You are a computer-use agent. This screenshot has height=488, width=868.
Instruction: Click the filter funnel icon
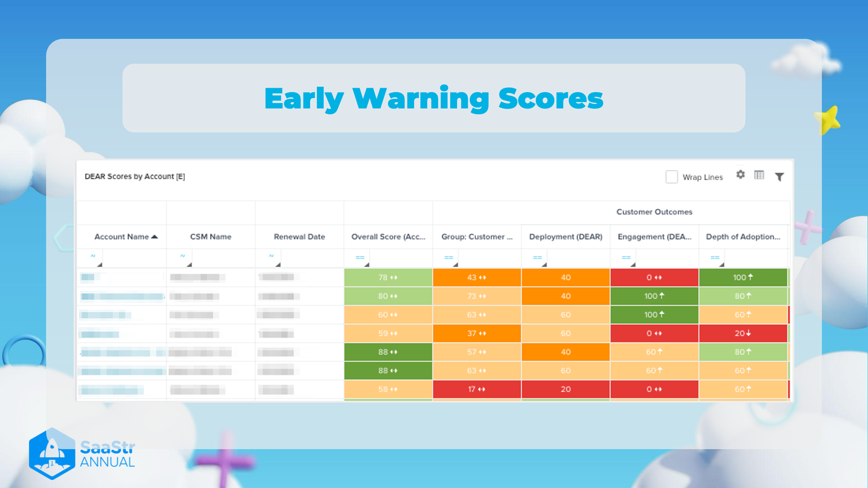pos(779,177)
